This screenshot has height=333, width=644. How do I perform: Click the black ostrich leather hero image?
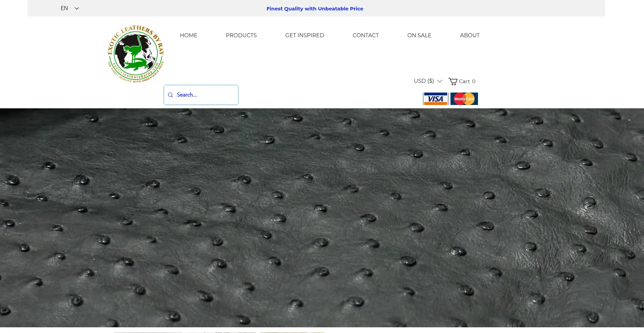[322, 218]
